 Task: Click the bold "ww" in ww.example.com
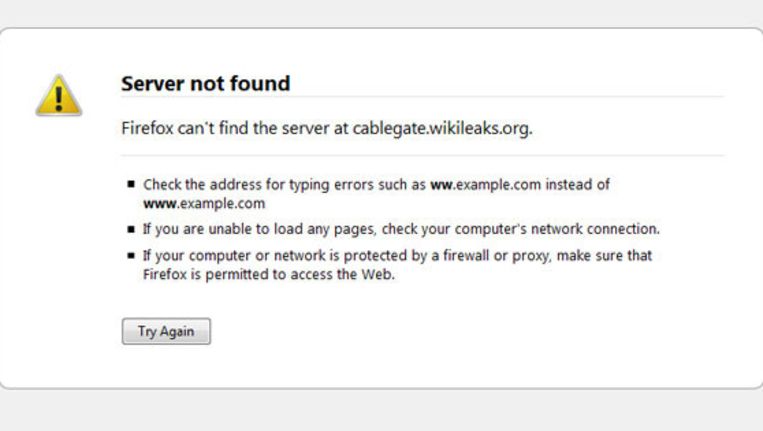439,185
